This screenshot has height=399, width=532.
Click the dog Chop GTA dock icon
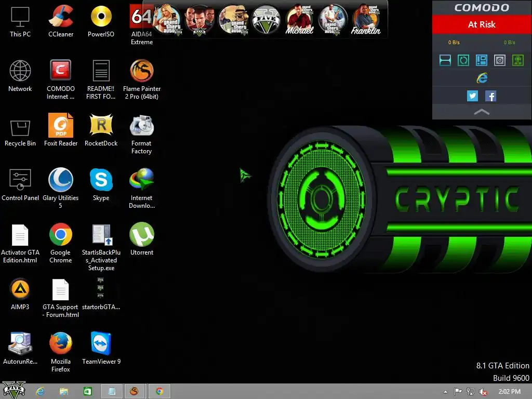pyautogui.click(x=233, y=19)
